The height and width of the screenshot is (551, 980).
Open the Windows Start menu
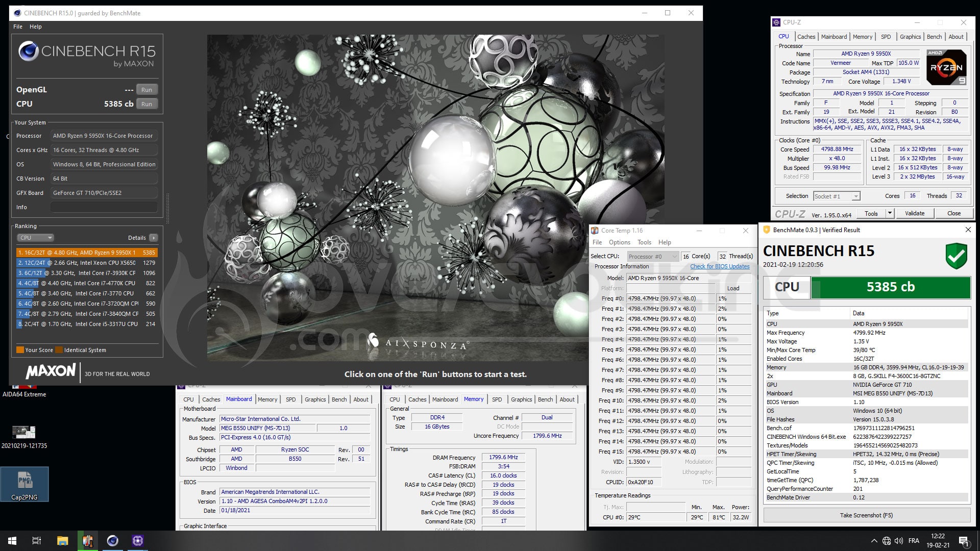[12, 541]
